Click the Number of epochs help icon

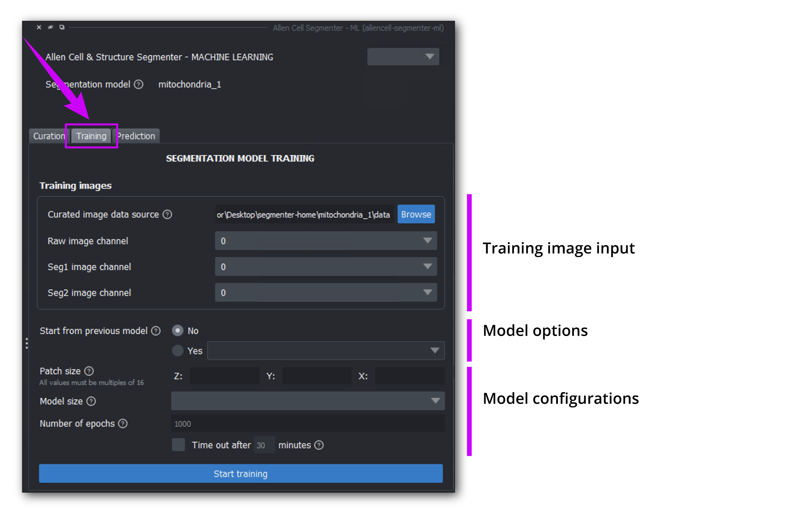pyautogui.click(x=123, y=423)
